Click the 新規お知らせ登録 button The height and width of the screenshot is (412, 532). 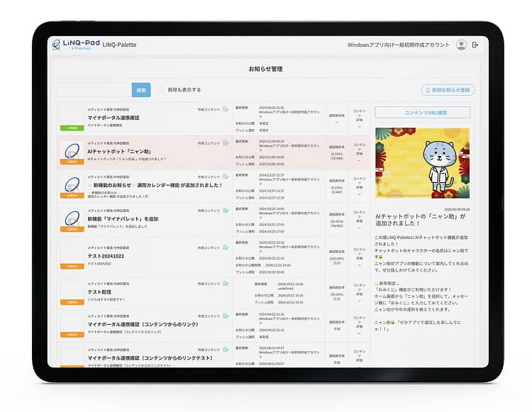448,90
